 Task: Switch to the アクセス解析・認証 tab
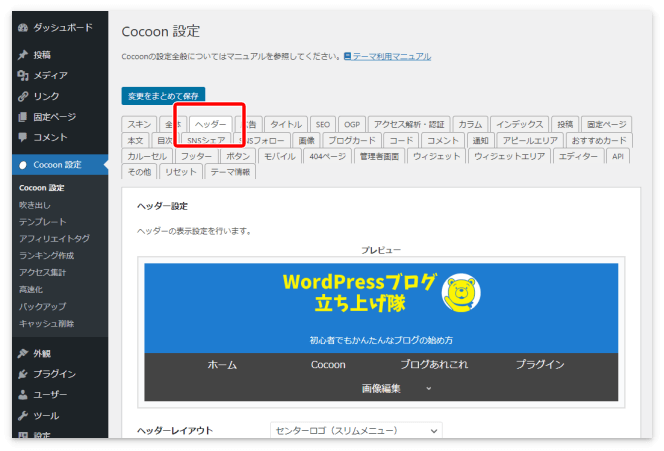409,124
